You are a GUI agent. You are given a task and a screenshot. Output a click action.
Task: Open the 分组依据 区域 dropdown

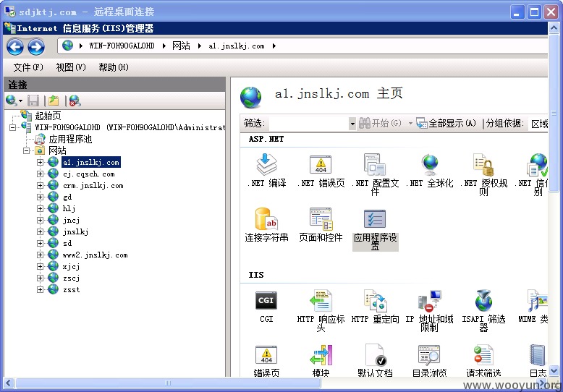538,124
